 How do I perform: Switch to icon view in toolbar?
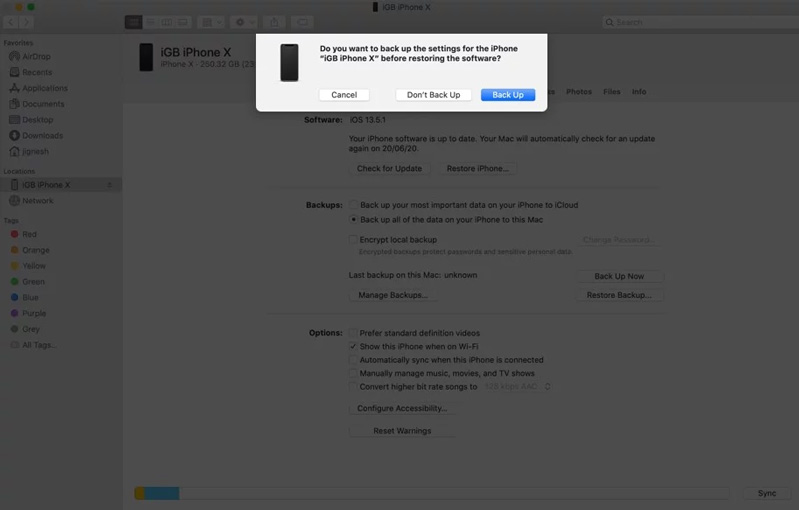coord(134,22)
